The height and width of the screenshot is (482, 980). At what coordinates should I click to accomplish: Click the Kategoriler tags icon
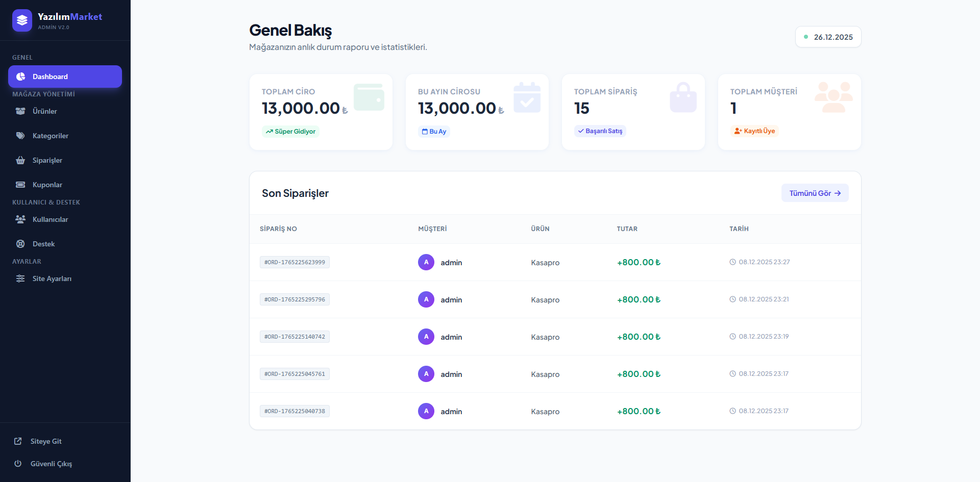tap(20, 136)
